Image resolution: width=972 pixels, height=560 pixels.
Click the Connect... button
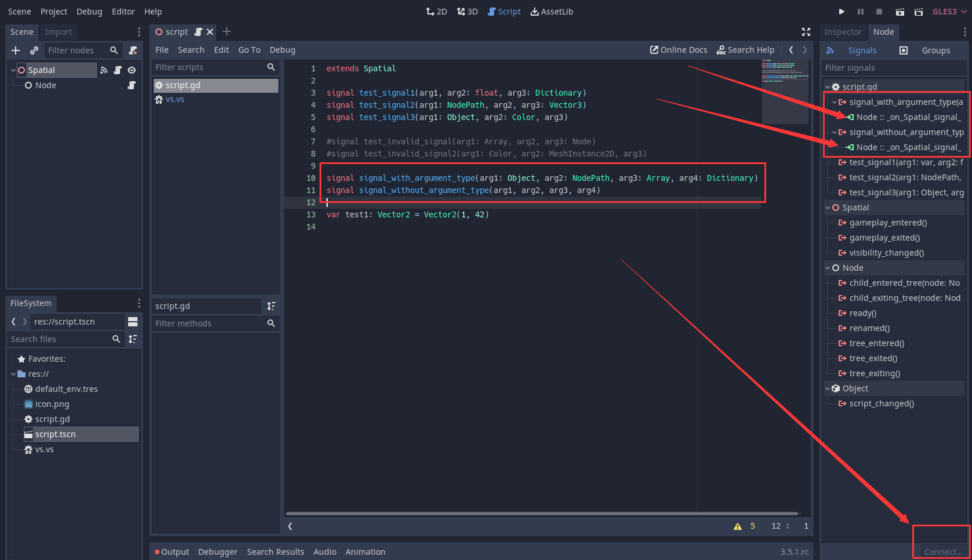pos(943,552)
